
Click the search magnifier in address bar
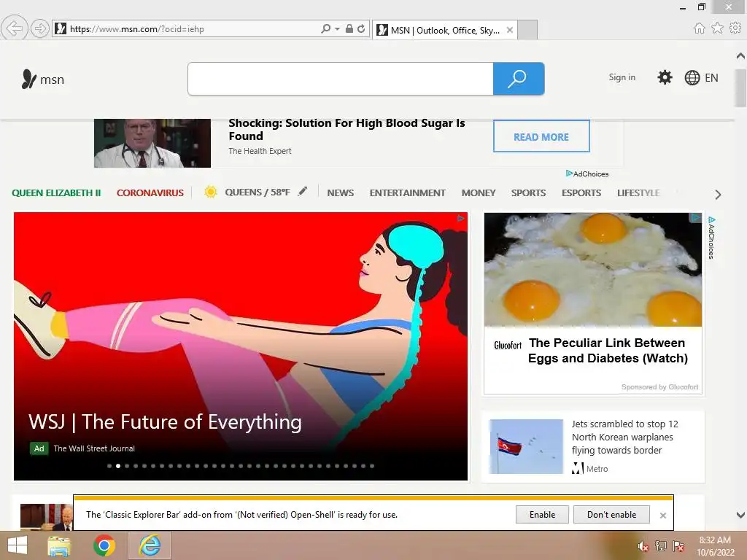(325, 28)
